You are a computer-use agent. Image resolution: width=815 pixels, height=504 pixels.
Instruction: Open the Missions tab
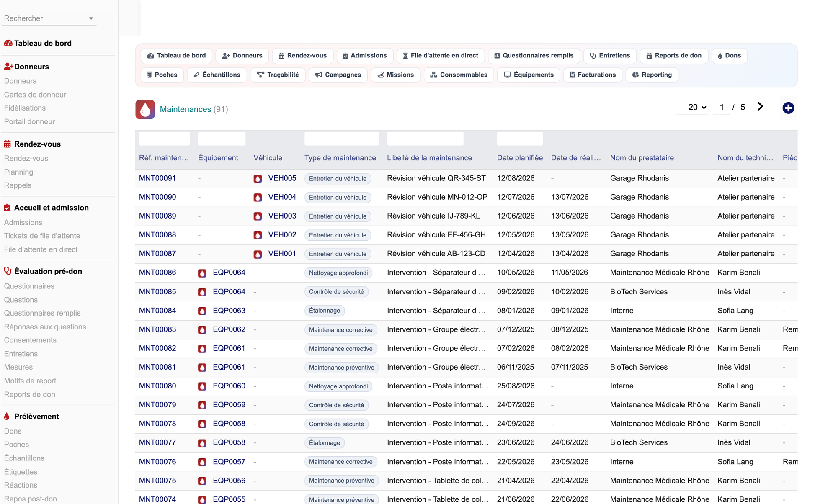pyautogui.click(x=395, y=75)
